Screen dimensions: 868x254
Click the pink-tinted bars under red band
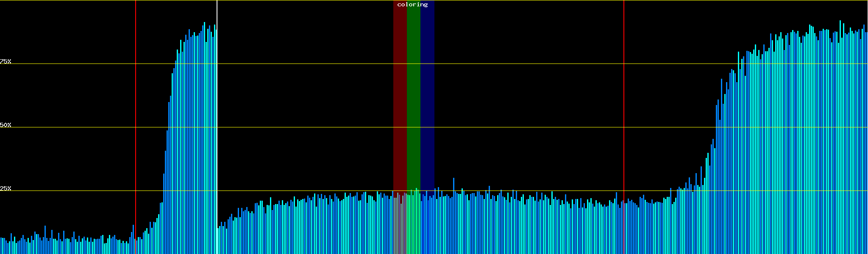399,224
